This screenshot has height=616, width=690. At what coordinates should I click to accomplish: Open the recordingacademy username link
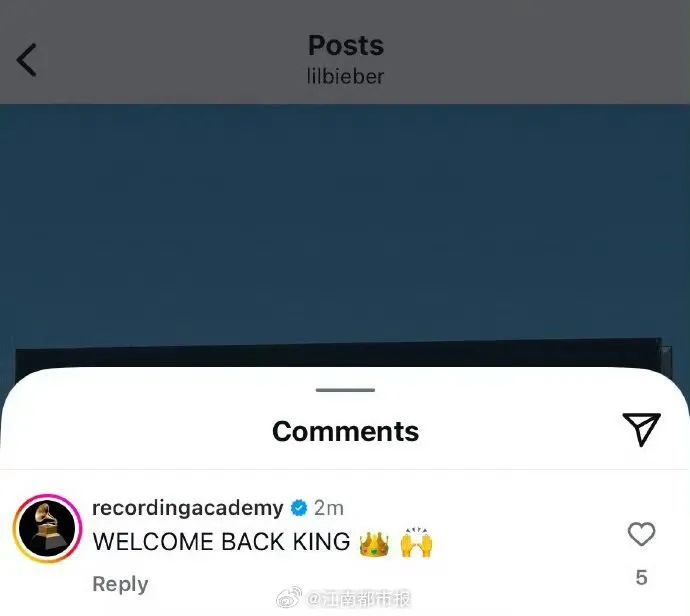click(187, 508)
